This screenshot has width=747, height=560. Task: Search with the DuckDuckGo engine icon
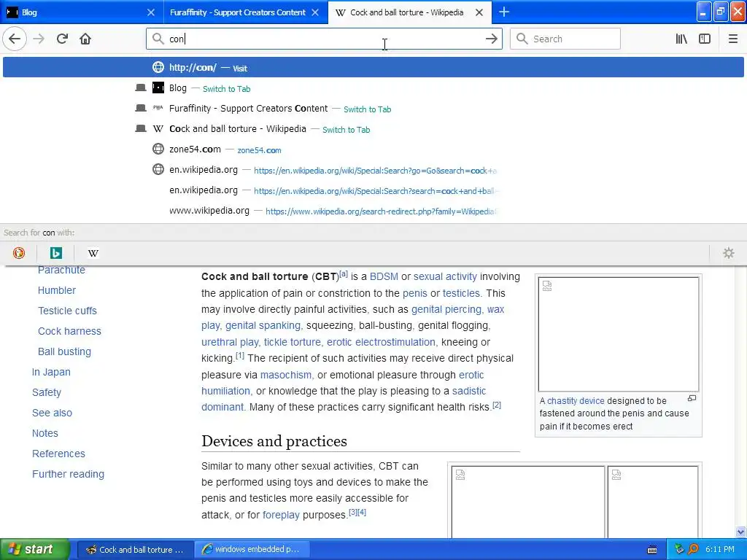[x=19, y=253]
